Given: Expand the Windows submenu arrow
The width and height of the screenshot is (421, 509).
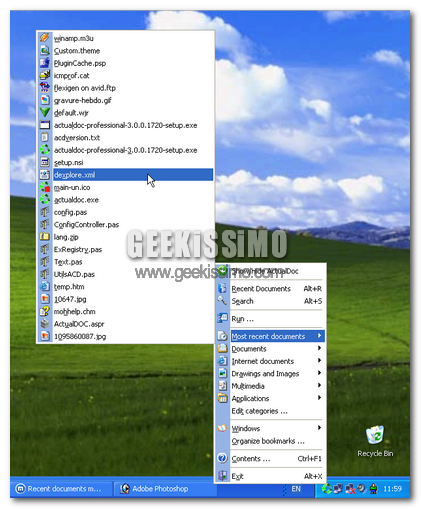Looking at the screenshot, I should (319, 428).
